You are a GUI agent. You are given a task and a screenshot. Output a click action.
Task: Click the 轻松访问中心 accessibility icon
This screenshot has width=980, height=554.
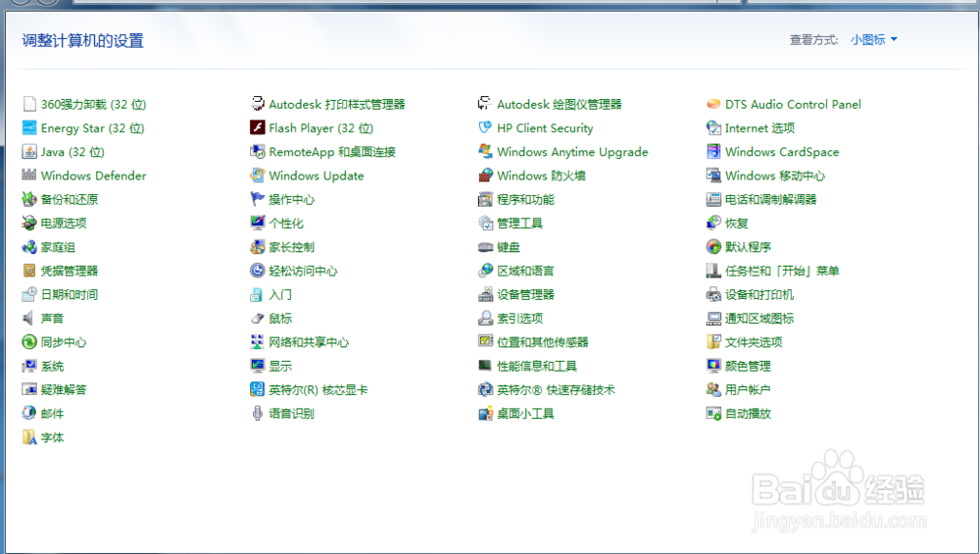(x=257, y=270)
